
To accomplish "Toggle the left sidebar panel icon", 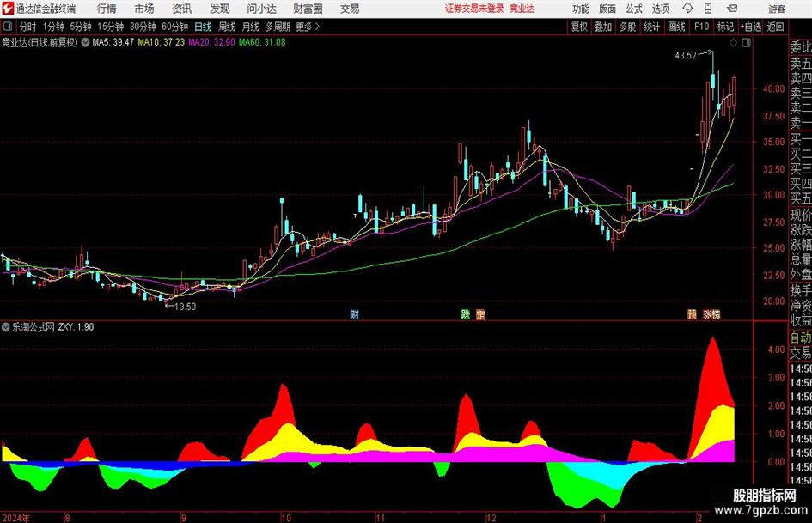I will 7,27.
